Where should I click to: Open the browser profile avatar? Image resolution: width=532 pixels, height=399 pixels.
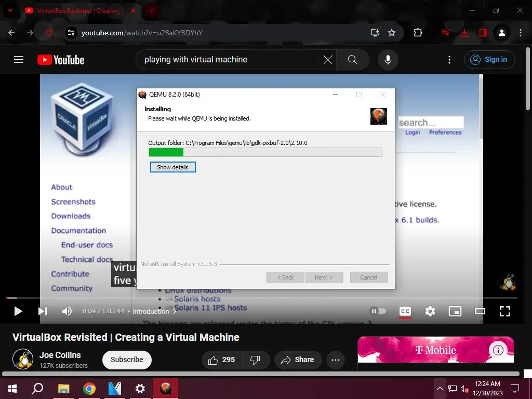(502, 33)
